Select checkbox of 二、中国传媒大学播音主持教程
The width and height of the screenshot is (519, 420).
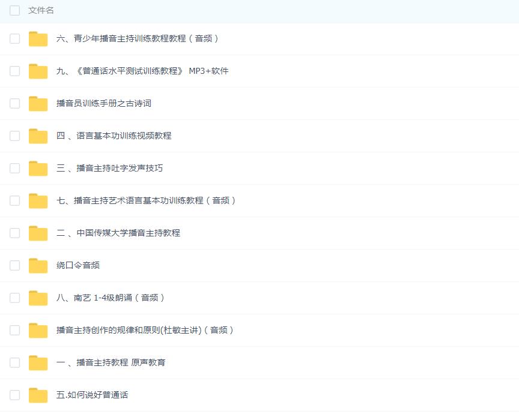click(x=14, y=233)
